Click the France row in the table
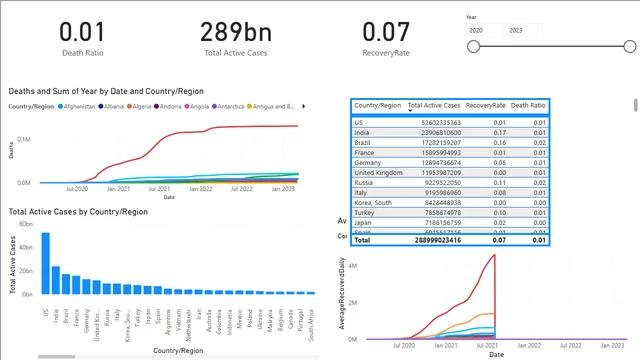The image size is (640, 360). pos(450,153)
